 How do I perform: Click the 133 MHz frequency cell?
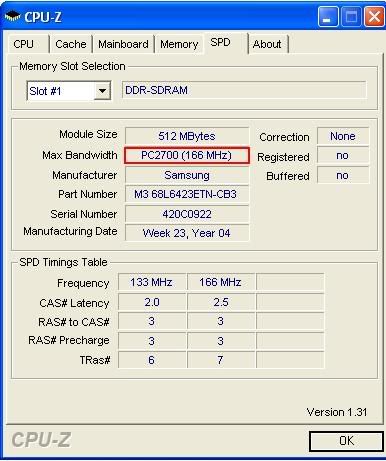click(152, 282)
